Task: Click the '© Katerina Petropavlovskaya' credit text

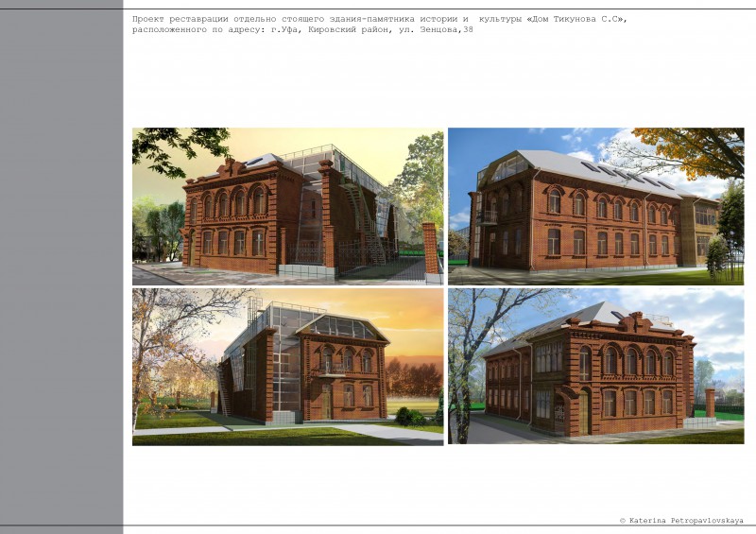Action: tap(681, 521)
